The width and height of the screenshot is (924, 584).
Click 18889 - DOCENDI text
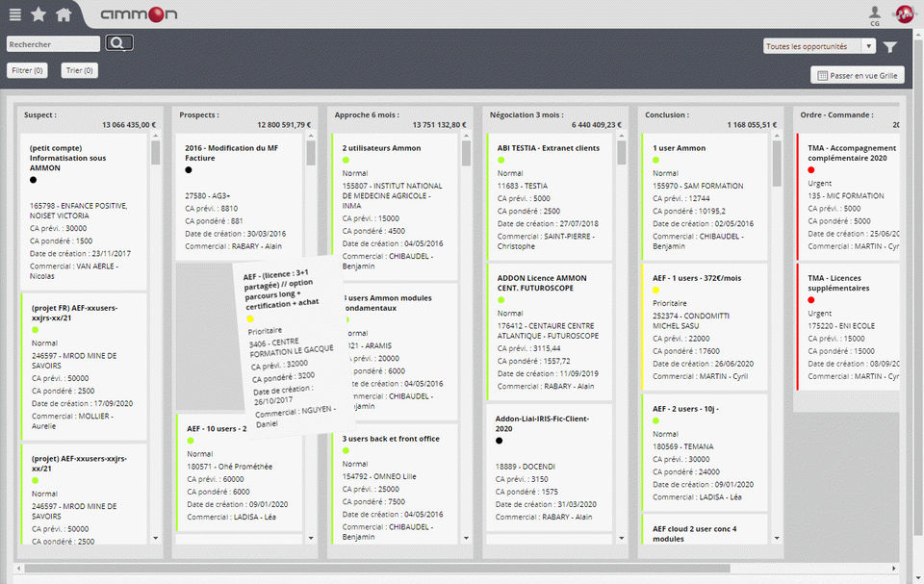point(526,466)
